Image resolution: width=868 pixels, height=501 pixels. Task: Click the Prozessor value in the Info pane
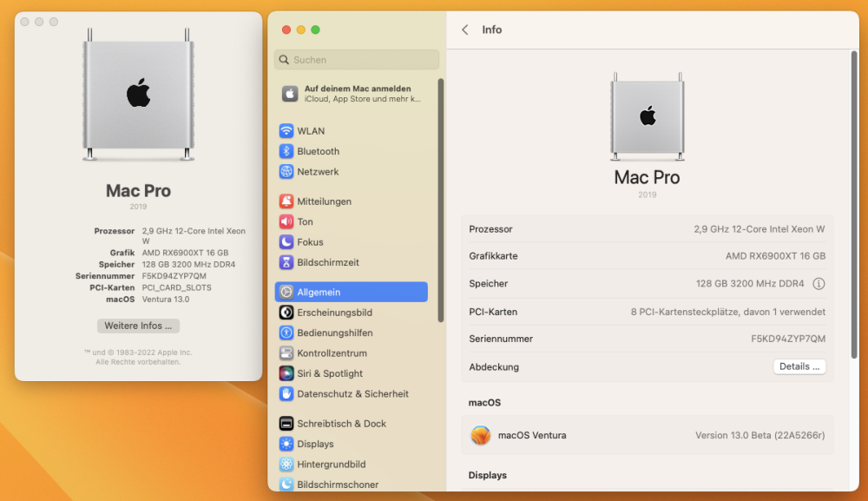tap(759, 229)
